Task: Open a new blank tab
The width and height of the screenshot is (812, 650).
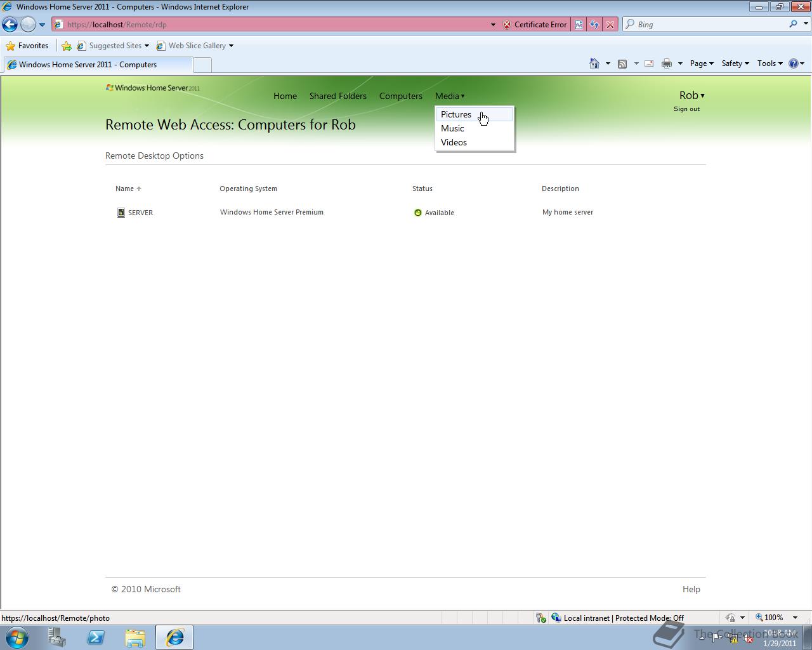Action: [x=202, y=65]
